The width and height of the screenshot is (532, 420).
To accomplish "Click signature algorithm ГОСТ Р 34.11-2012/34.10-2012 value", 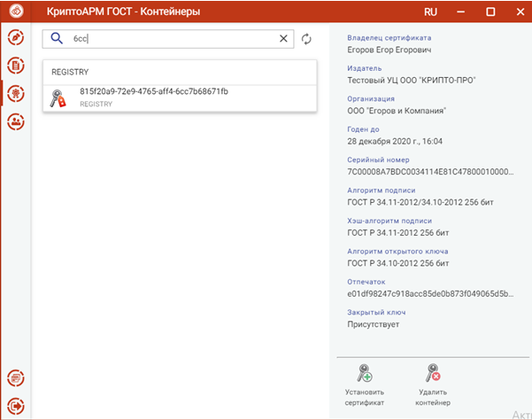I will [420, 202].
